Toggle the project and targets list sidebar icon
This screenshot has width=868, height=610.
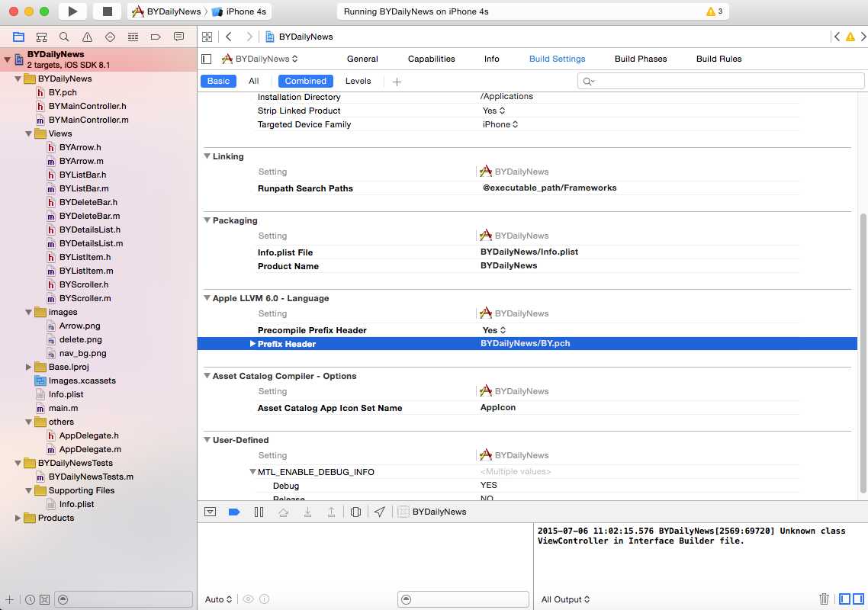[207, 59]
